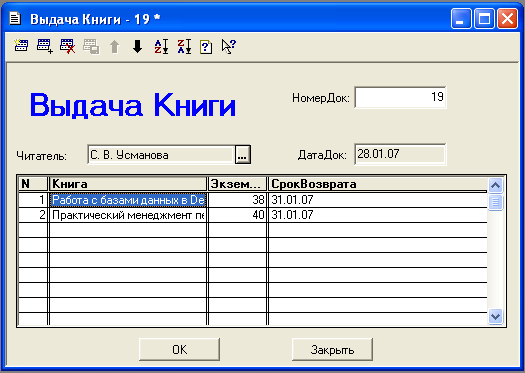This screenshot has width=525, height=373.
Task: Click the table scrollbar down arrow
Action: point(496,316)
